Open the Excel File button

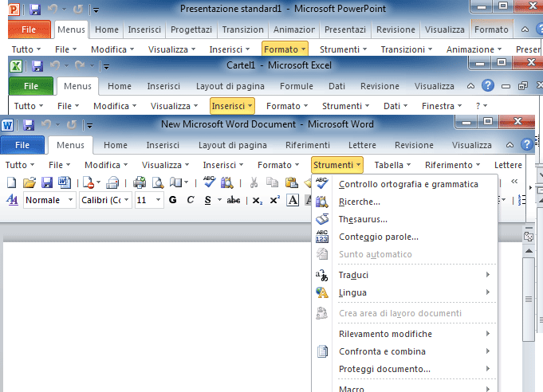pyautogui.click(x=31, y=86)
